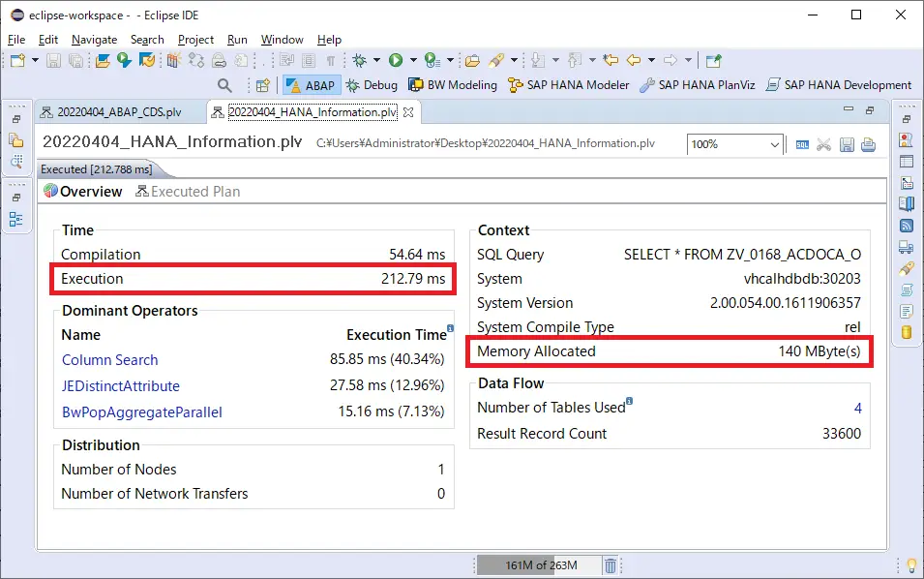
Task: Open the coverage launch dropdown arrow
Action: click(x=450, y=60)
